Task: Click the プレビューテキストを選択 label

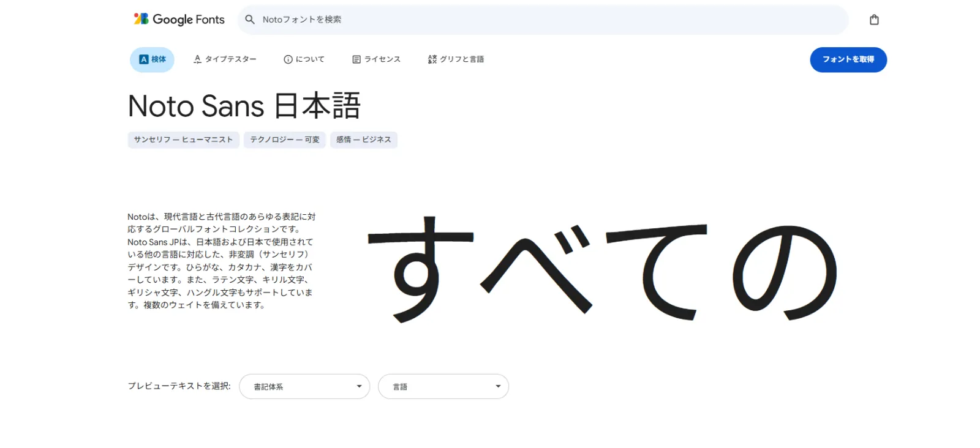Action: [x=179, y=386]
